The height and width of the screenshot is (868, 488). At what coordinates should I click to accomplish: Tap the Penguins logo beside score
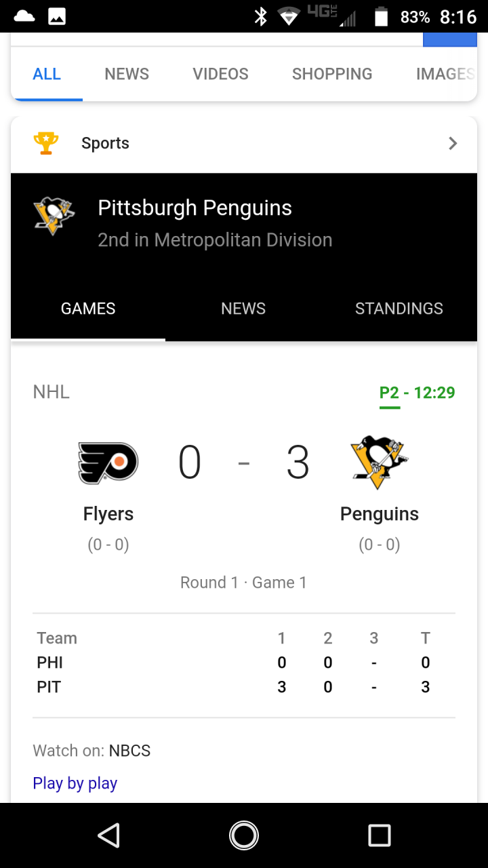click(x=380, y=462)
